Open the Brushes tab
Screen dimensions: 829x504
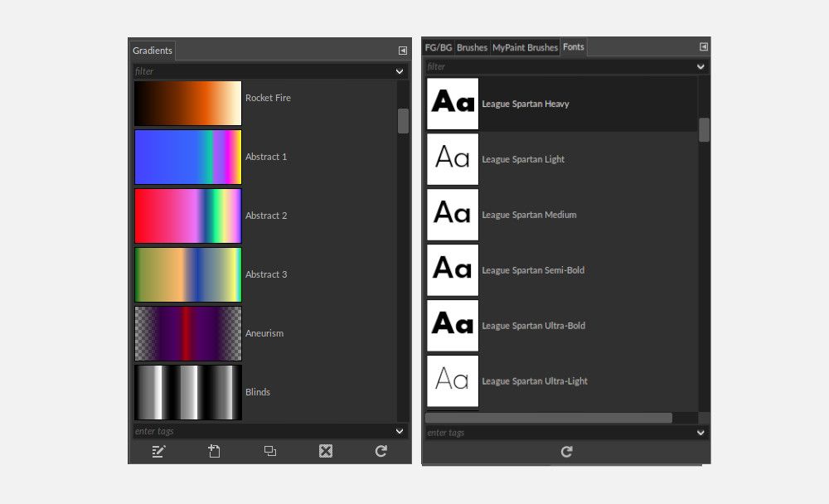pyautogui.click(x=473, y=47)
